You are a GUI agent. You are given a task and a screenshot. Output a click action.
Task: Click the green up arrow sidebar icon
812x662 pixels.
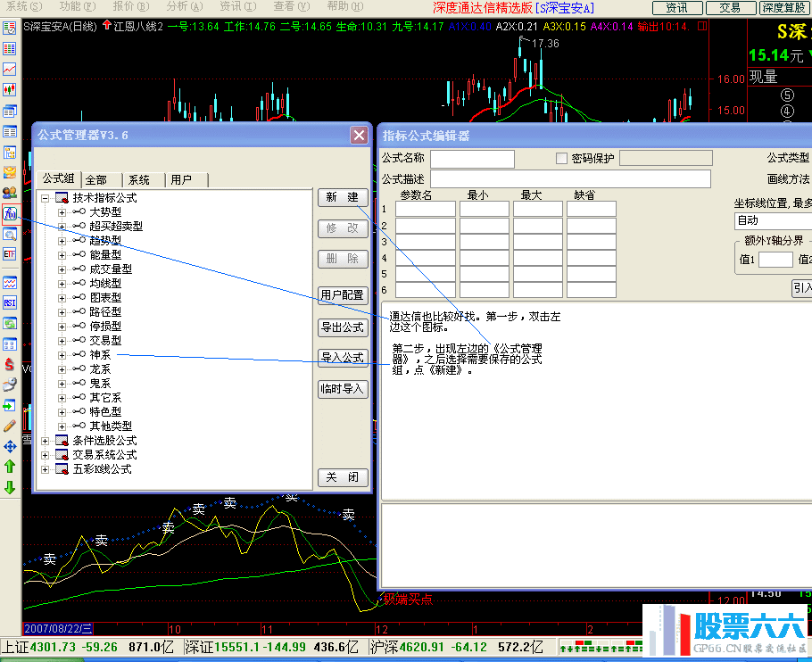tap(10, 467)
